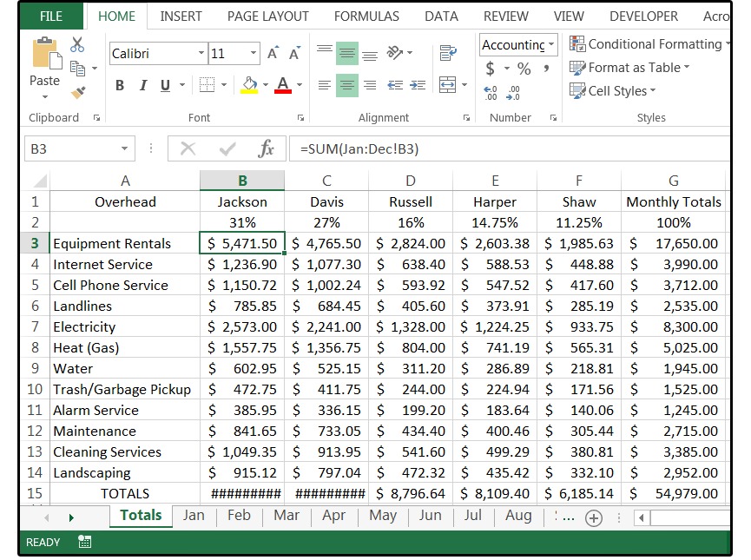Click the Align Left icon
This screenshot has width=751, height=560.
pos(325,85)
